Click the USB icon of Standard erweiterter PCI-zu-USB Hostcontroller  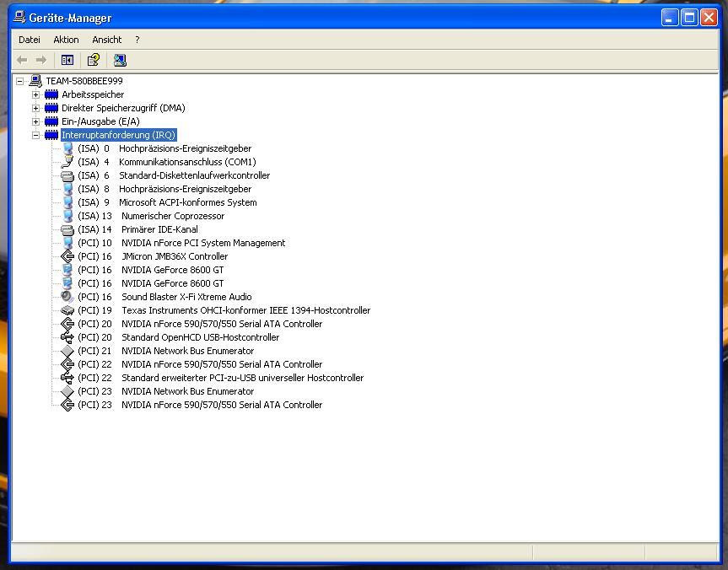tap(67, 378)
